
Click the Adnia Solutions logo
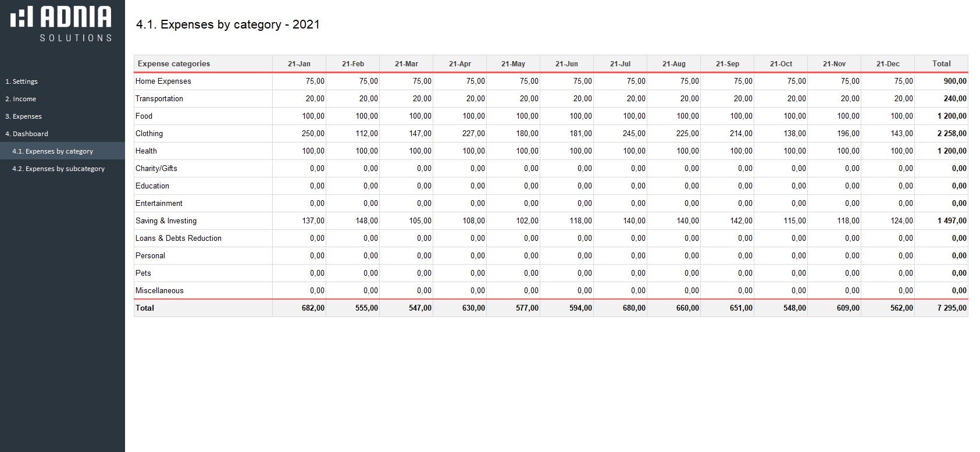click(x=61, y=24)
